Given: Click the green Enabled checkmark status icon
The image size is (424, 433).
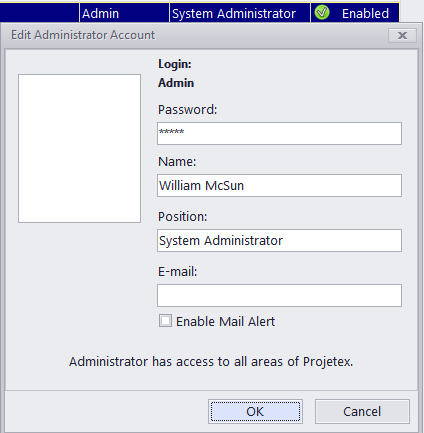Looking at the screenshot, I should point(322,13).
